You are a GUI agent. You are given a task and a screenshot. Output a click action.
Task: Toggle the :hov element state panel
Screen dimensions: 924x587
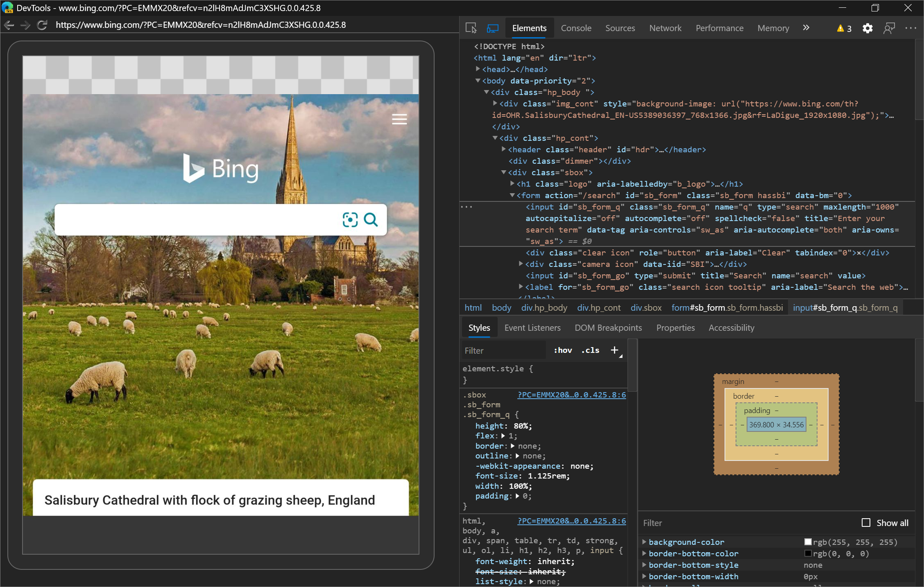click(562, 350)
